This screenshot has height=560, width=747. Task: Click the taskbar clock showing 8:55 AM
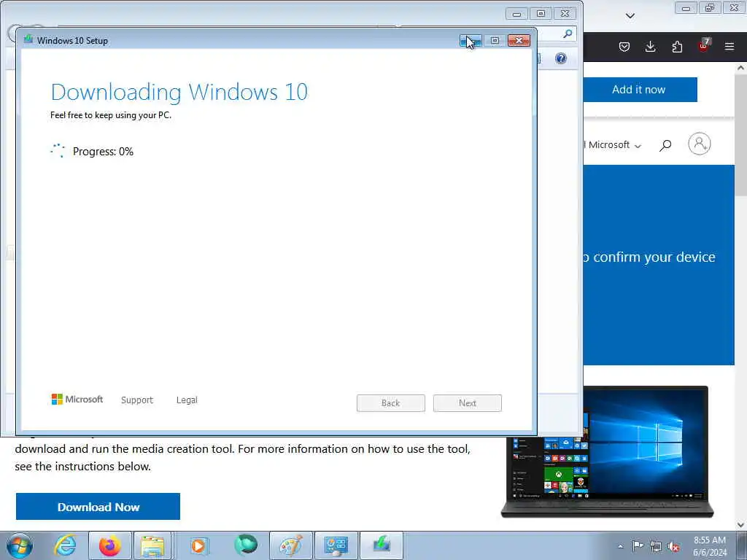click(x=709, y=545)
